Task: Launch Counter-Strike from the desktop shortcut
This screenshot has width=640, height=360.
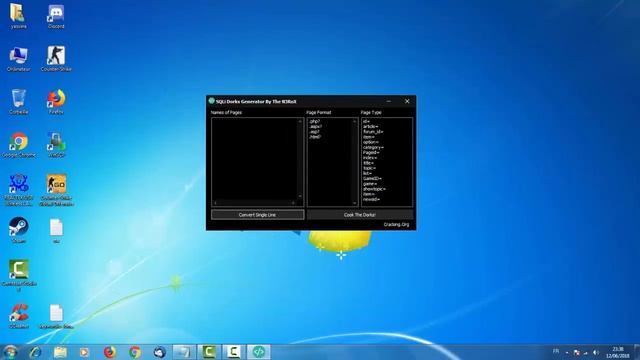Action: coord(56,59)
